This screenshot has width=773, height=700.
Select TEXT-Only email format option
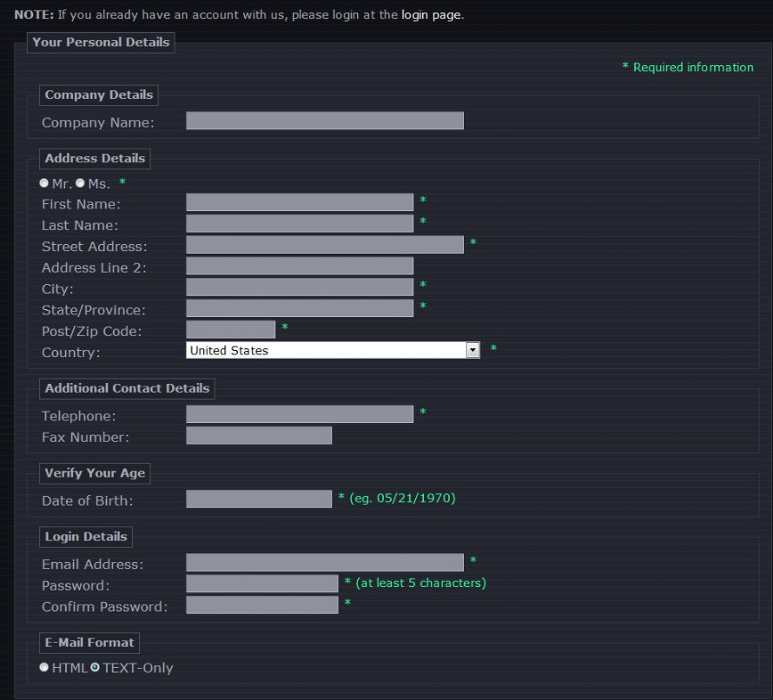[96, 667]
